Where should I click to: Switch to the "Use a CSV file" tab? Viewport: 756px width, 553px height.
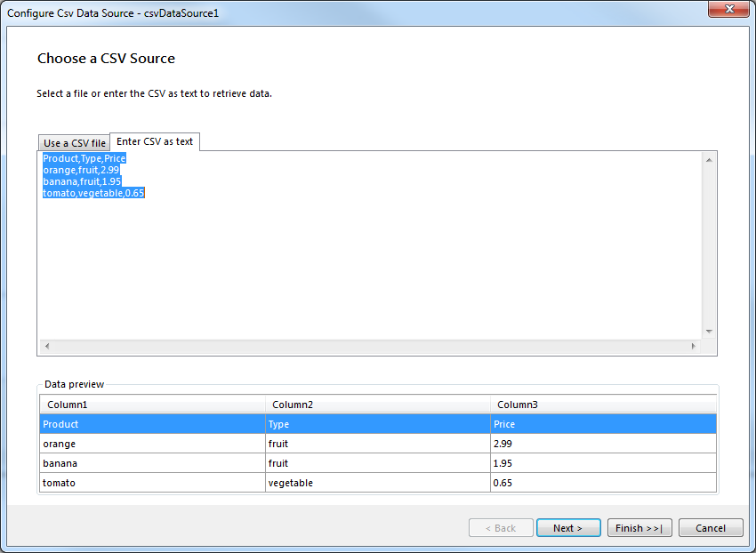coord(74,142)
